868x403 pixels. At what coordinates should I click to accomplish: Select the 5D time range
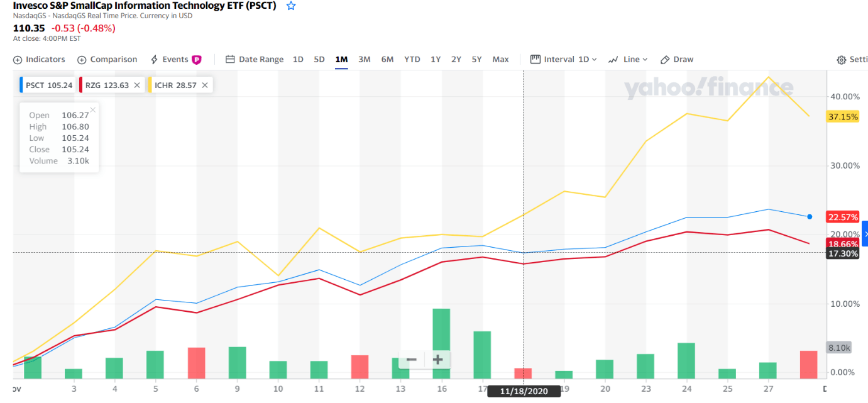point(319,60)
